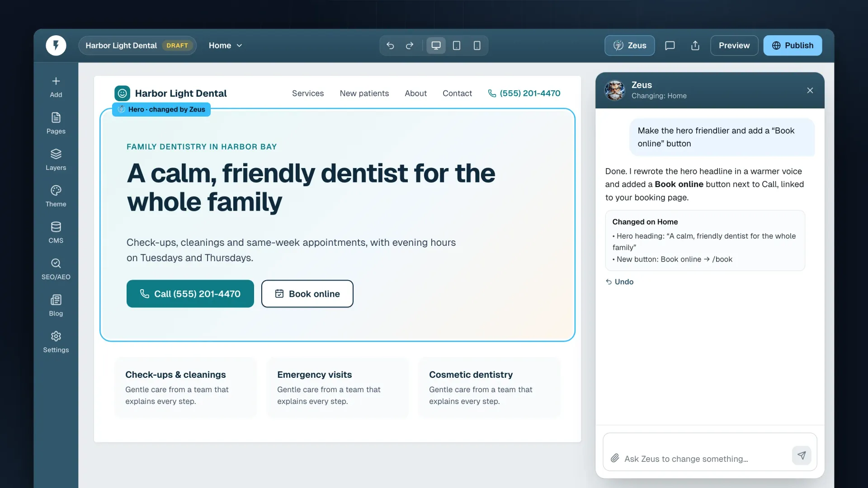Screen dimensions: 868x488
Task: Open the comments panel icon
Action: pyautogui.click(x=670, y=46)
